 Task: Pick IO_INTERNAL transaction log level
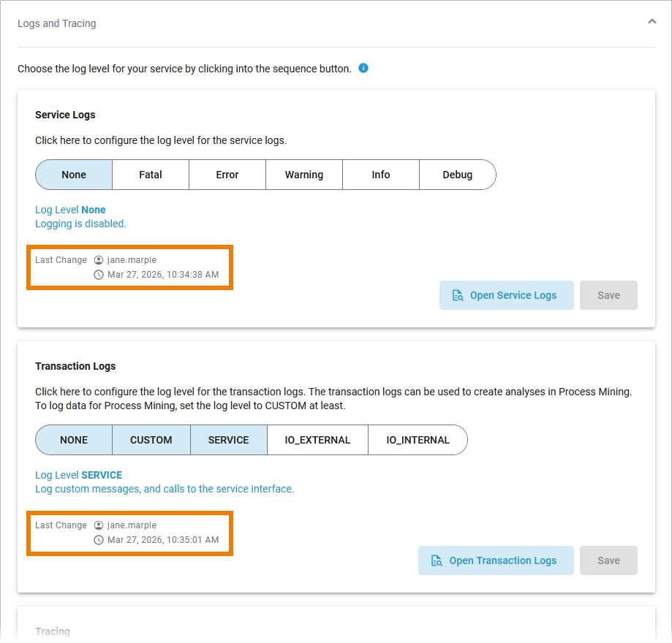pos(418,440)
